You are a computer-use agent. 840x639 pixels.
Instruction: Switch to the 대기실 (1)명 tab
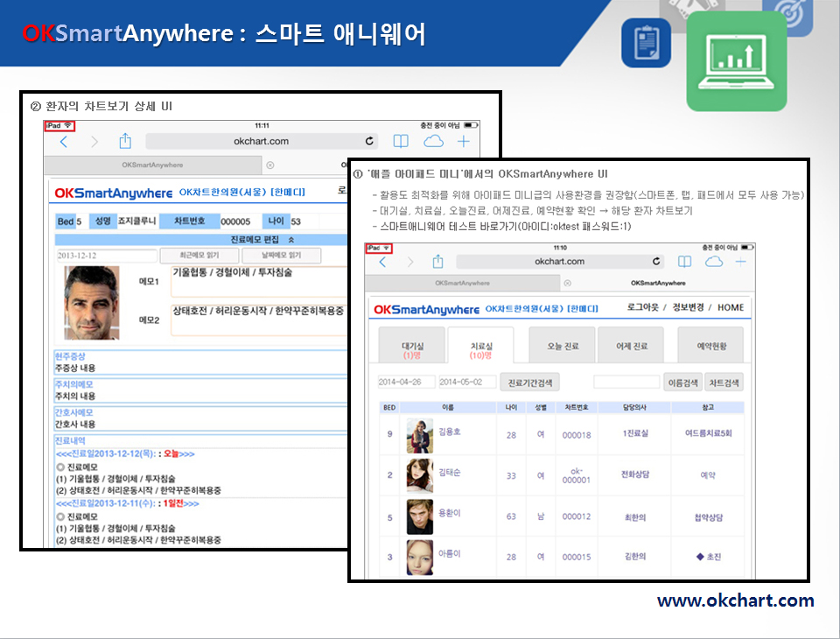[412, 345]
